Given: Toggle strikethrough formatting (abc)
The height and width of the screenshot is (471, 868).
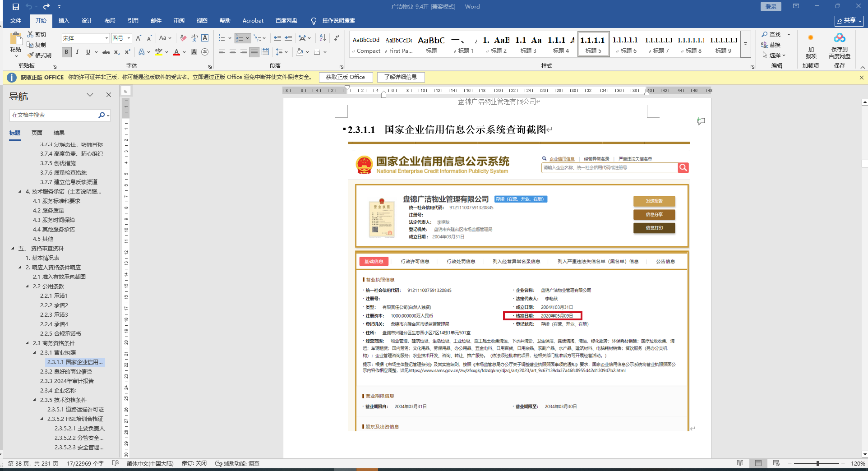Looking at the screenshot, I should 106,52.
